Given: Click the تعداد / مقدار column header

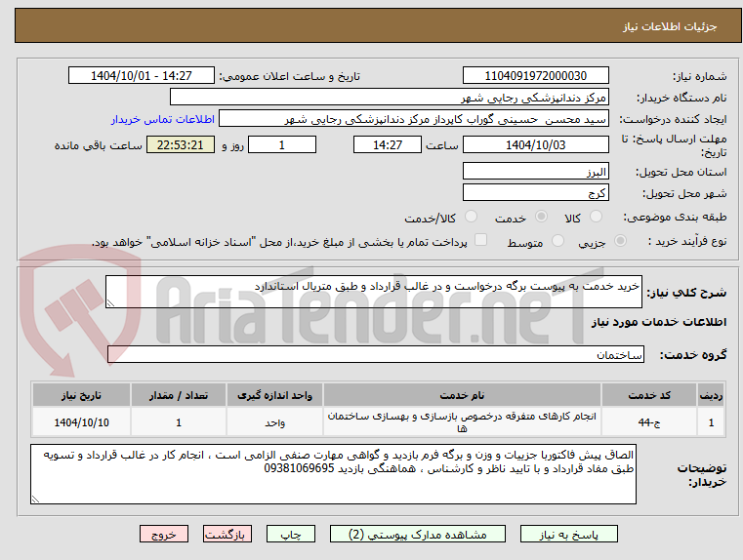Looking at the screenshot, I should coord(178,395).
